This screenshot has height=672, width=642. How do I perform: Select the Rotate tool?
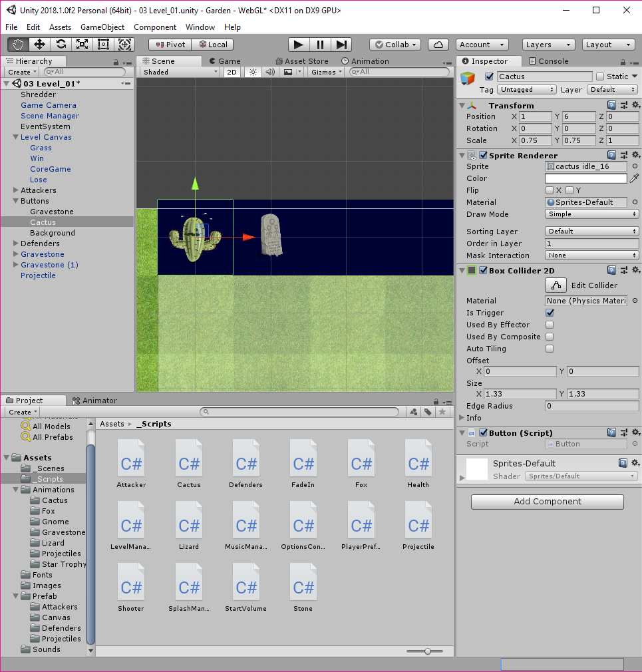click(61, 45)
